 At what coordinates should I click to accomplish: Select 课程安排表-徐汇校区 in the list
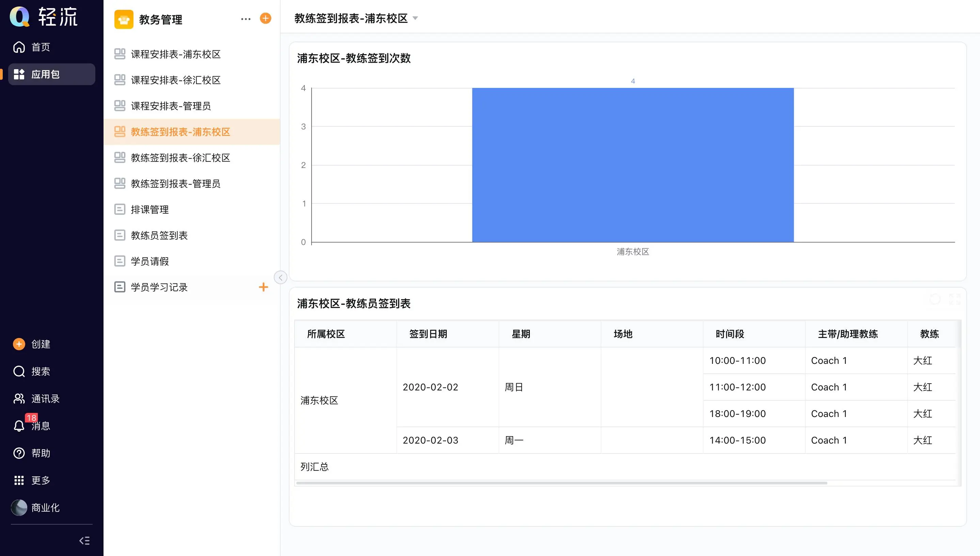[176, 80]
